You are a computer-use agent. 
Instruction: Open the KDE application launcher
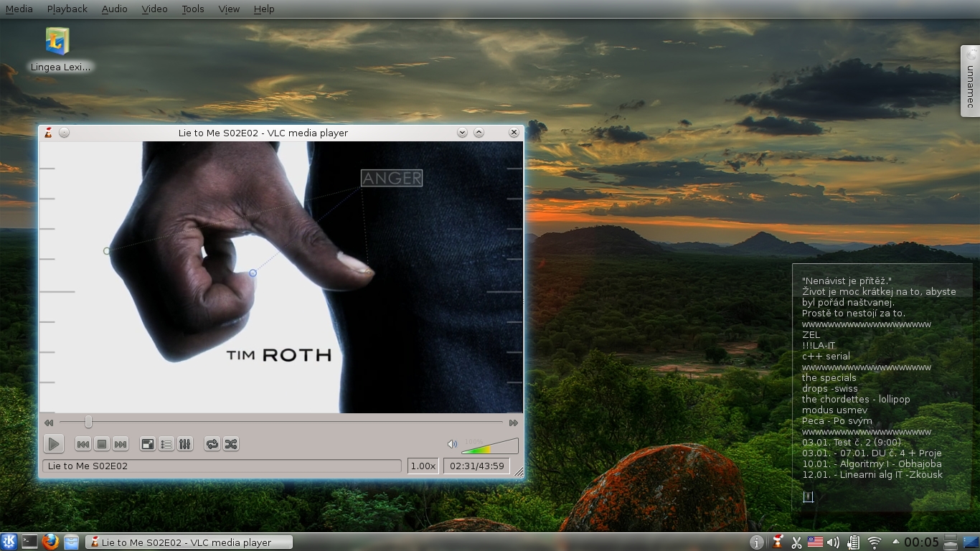click(9, 542)
